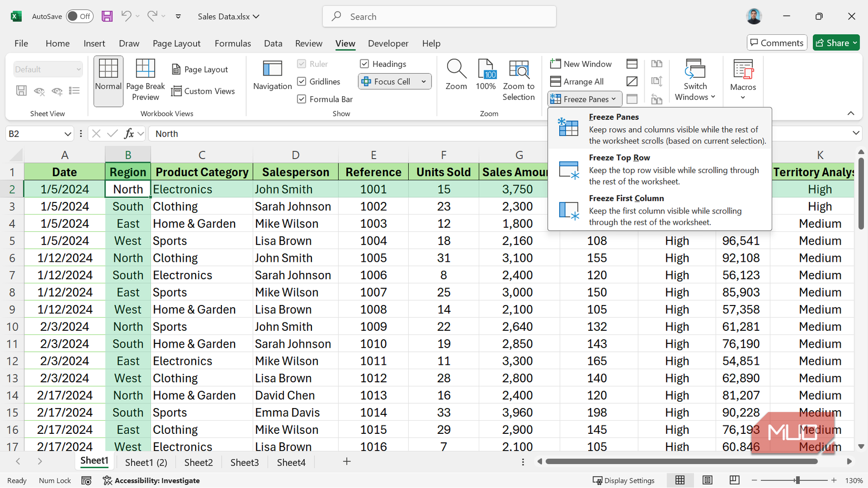This screenshot has width=868, height=488.
Task: Select the Normal workbook view
Action: pos(108,81)
